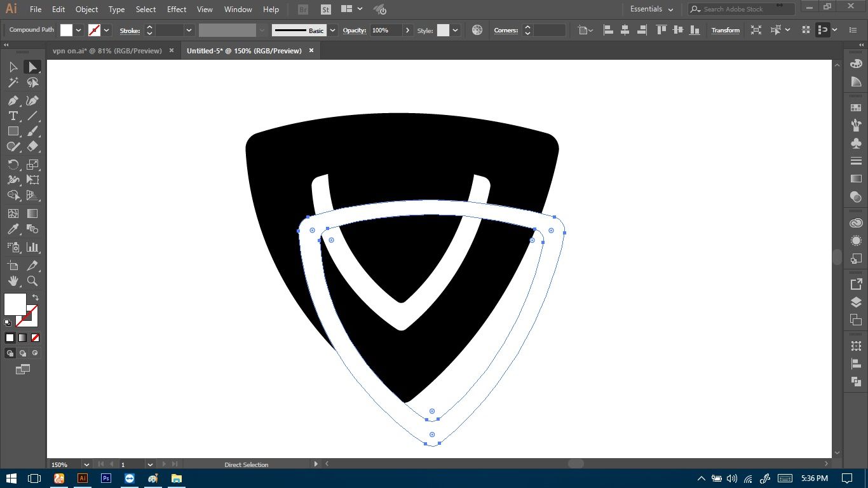Reset to default fill and stroke
This screenshot has height=488, width=868.
pos(8,323)
